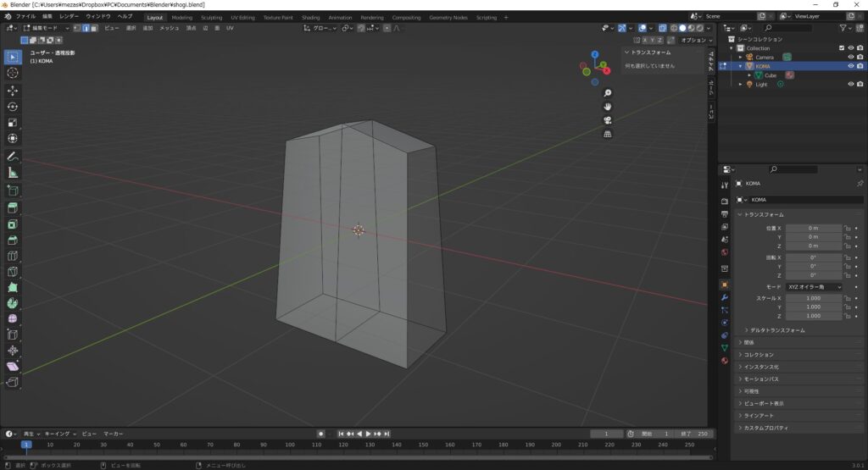
Task: Click the pan view hand icon
Action: 608,107
